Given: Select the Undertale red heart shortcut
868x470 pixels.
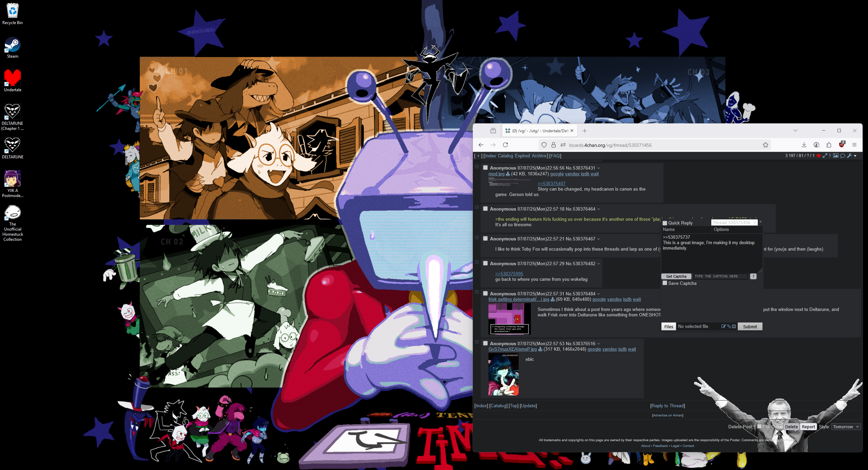Looking at the screenshot, I should [x=13, y=81].
